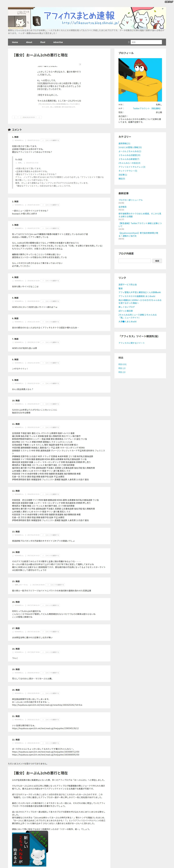Open the アフィカスネカマの進藤勇気 まとめwiki link
The height and width of the screenshot is (868, 174).
pyautogui.click(x=137, y=296)
